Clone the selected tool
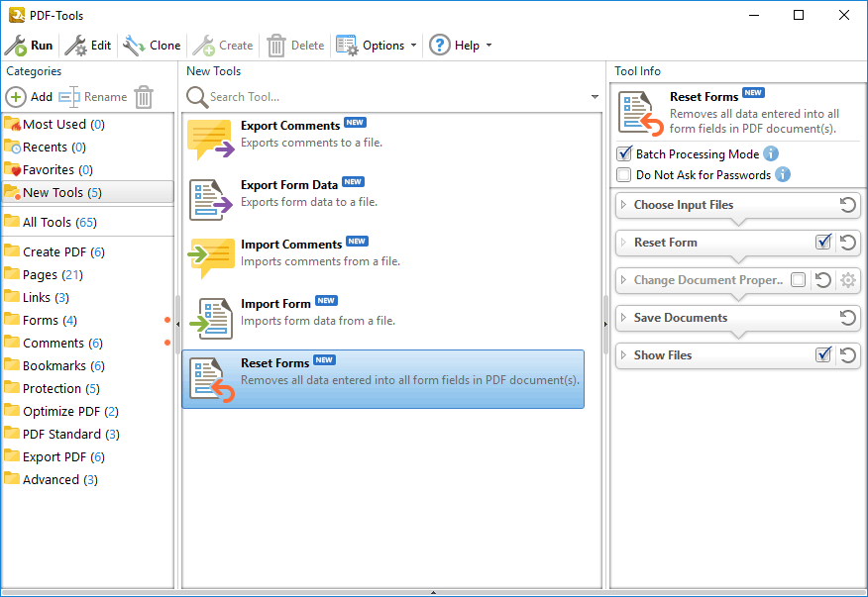Screen dimensions: 868x597 coord(152,46)
